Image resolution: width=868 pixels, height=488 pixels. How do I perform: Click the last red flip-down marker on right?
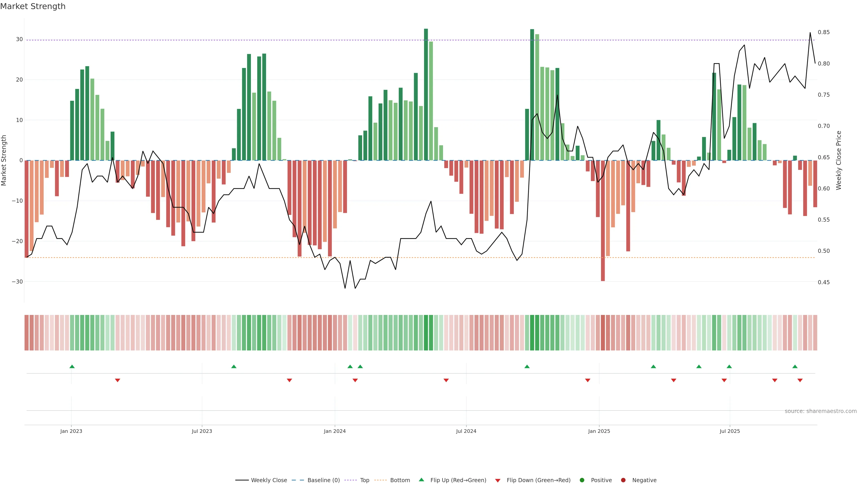point(800,380)
